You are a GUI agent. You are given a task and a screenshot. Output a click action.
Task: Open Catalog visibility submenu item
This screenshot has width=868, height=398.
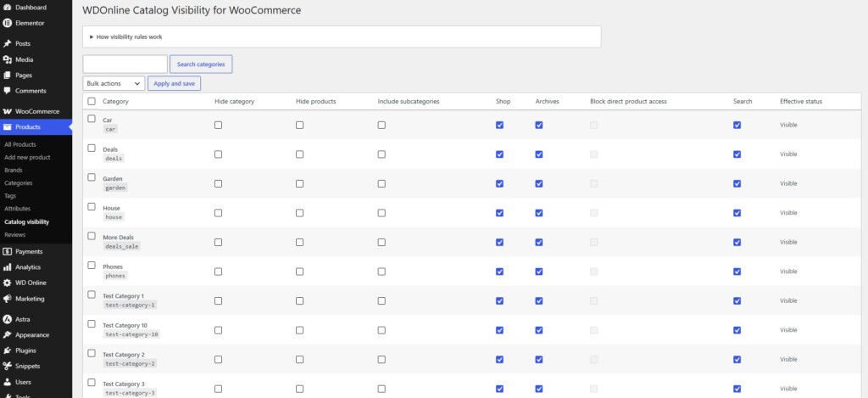[26, 221]
